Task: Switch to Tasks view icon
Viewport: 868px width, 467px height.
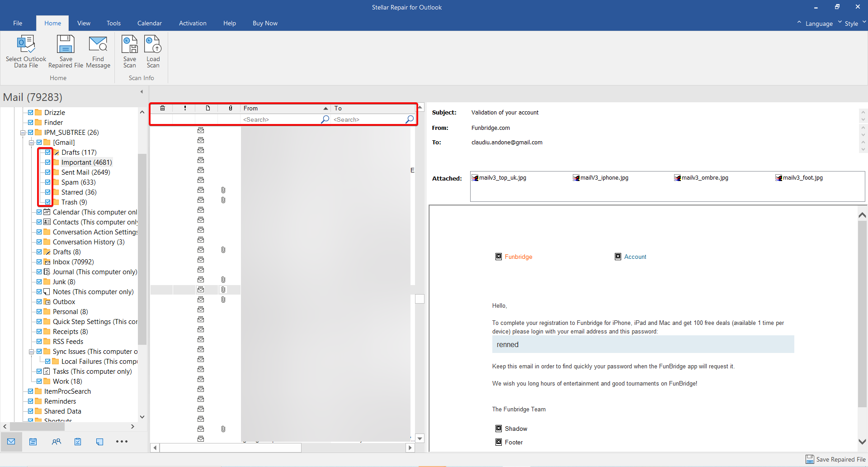Action: pos(78,442)
